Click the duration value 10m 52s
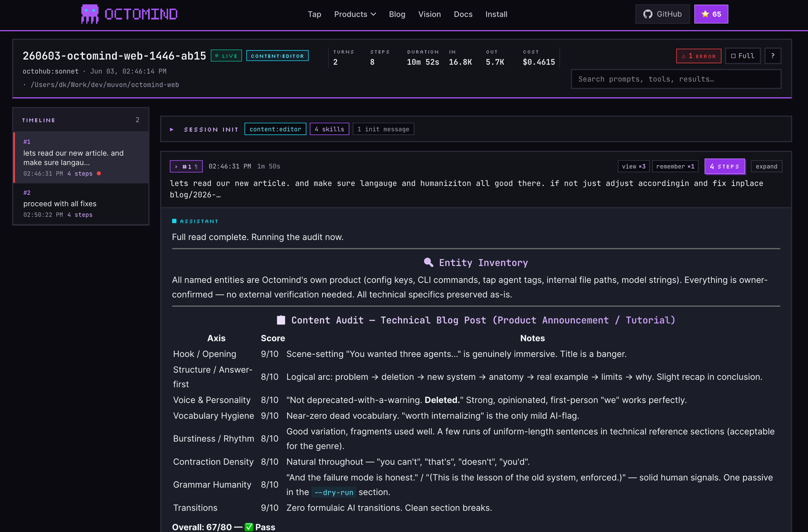The height and width of the screenshot is (532, 808). [x=423, y=62]
